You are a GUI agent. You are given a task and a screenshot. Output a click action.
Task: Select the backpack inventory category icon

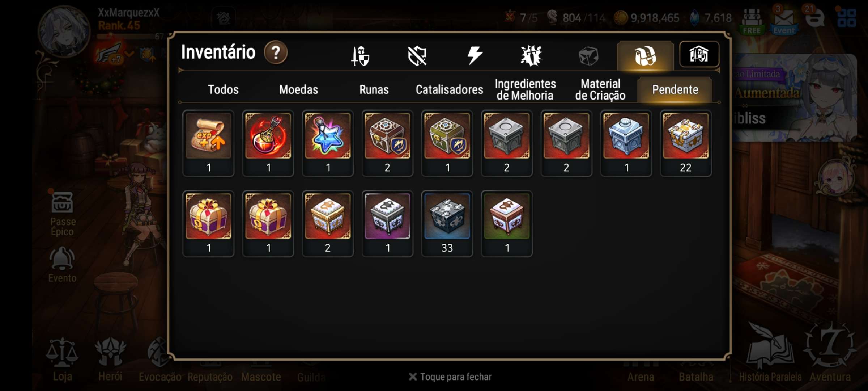click(x=646, y=56)
